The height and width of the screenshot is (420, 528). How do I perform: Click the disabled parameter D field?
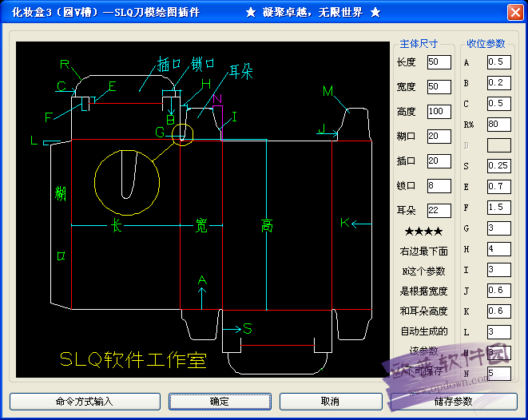499,145
